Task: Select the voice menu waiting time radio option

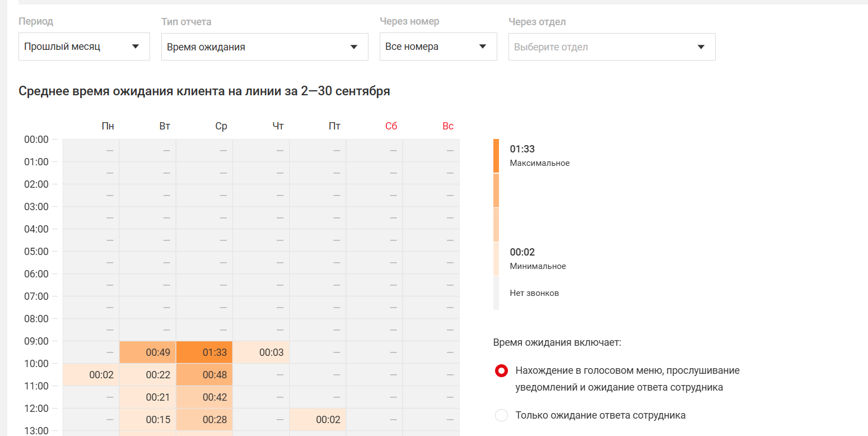Action: [502, 371]
